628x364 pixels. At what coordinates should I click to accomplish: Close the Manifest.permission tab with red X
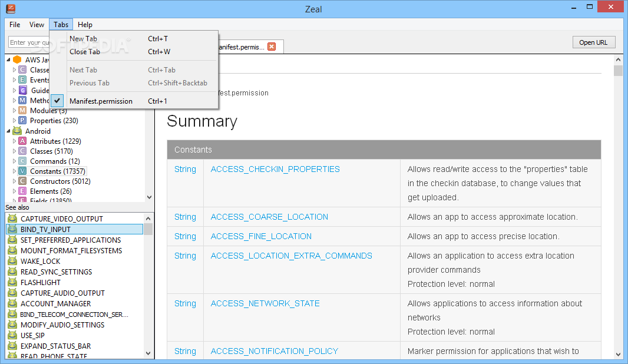pos(272,47)
